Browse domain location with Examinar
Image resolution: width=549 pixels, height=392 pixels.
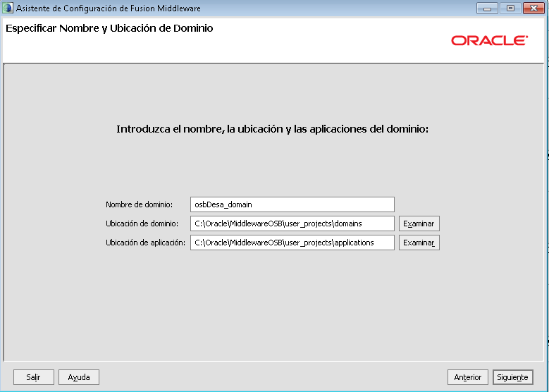click(419, 223)
